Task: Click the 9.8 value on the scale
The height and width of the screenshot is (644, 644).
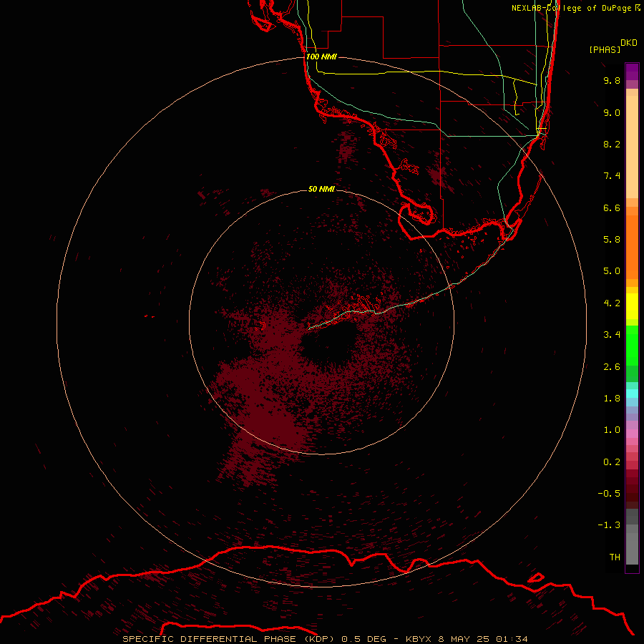Action: click(x=612, y=80)
